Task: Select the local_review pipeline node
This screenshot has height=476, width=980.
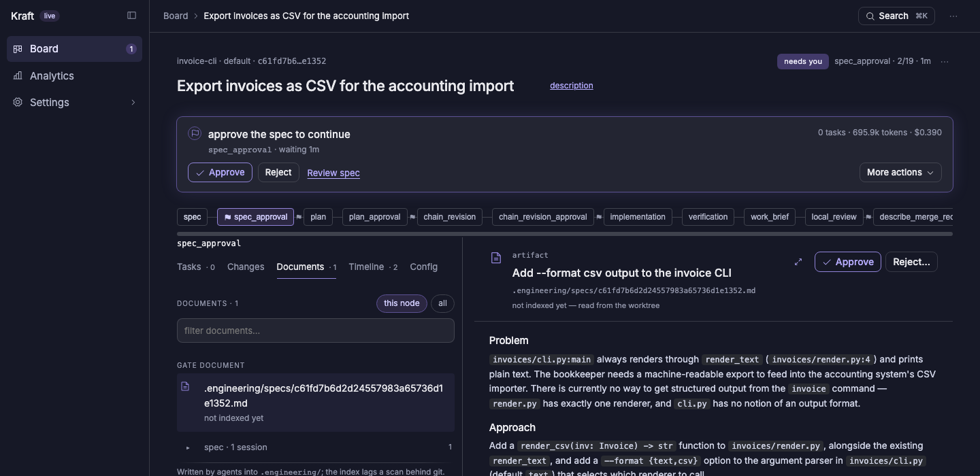Action: (x=834, y=217)
